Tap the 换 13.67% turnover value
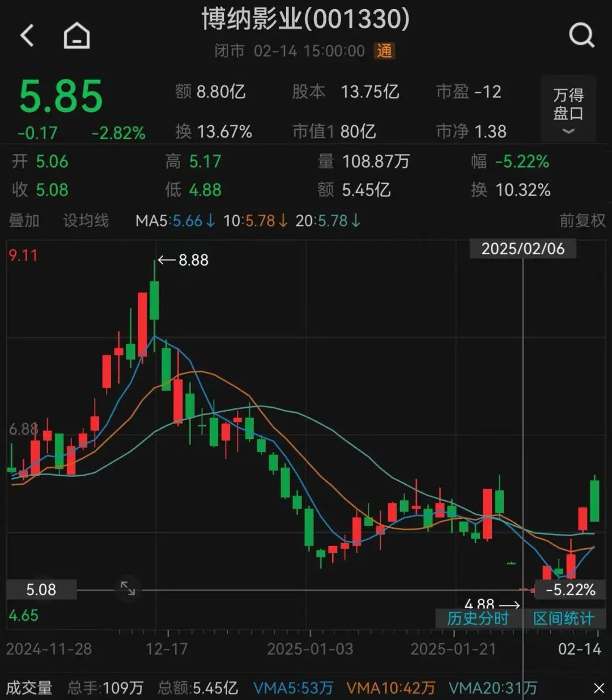Screen dimensions: 612x700 coord(214,131)
